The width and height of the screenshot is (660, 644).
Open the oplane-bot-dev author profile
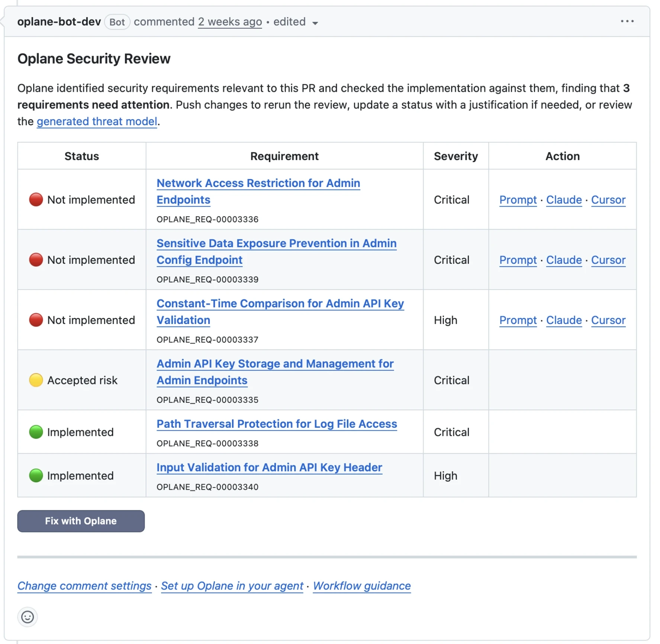coord(59,22)
